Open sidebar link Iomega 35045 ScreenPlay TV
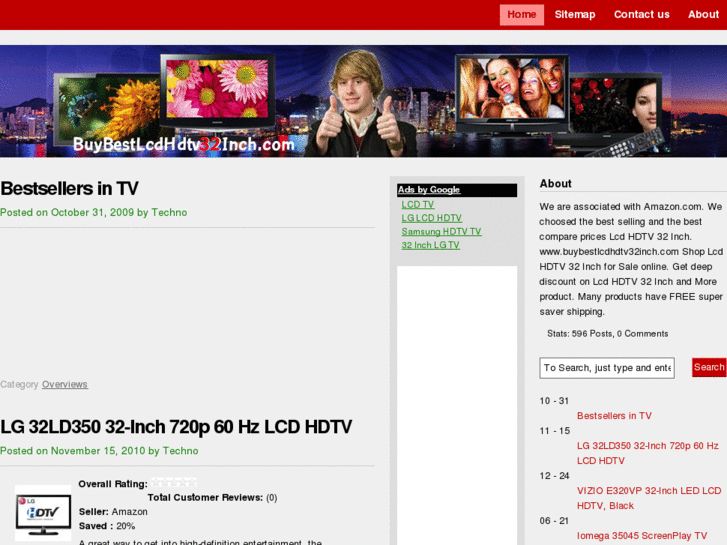727x545 pixels. [x=642, y=536]
